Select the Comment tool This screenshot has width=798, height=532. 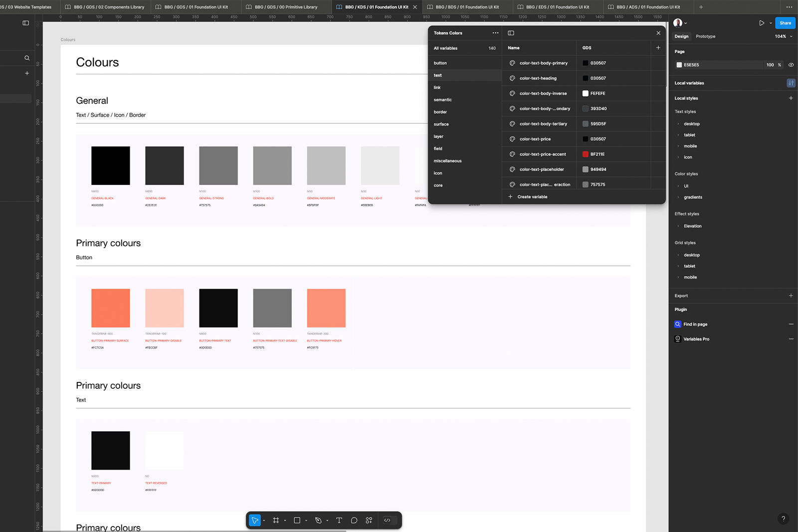354,521
